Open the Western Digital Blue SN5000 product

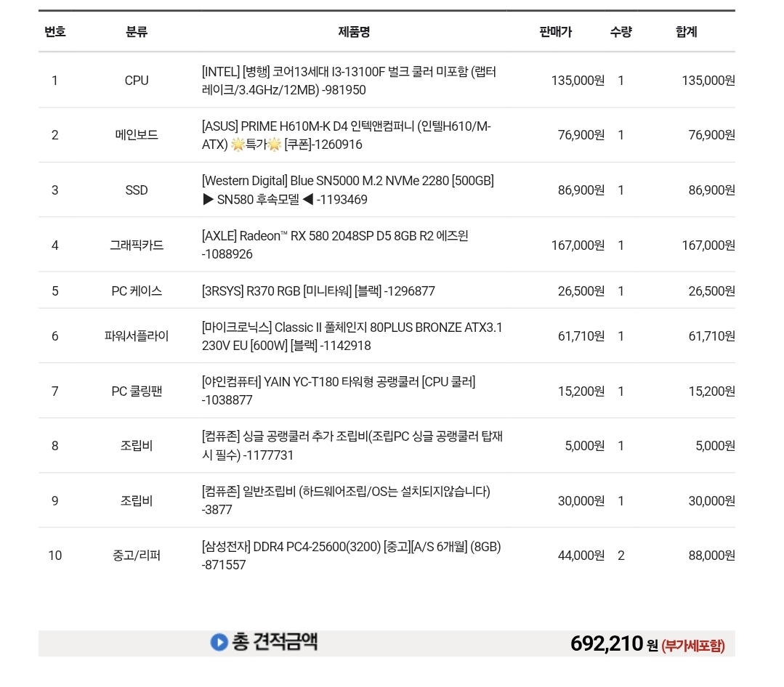point(348,190)
